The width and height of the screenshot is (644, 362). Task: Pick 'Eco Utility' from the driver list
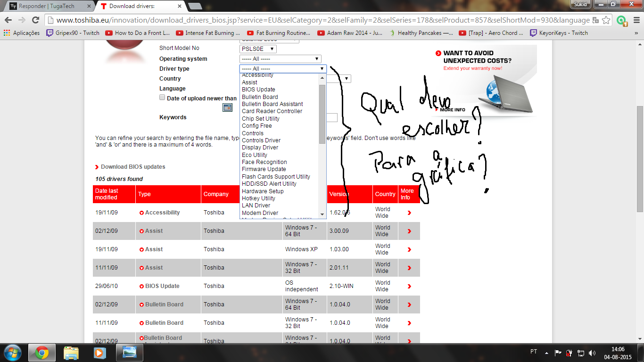255,155
